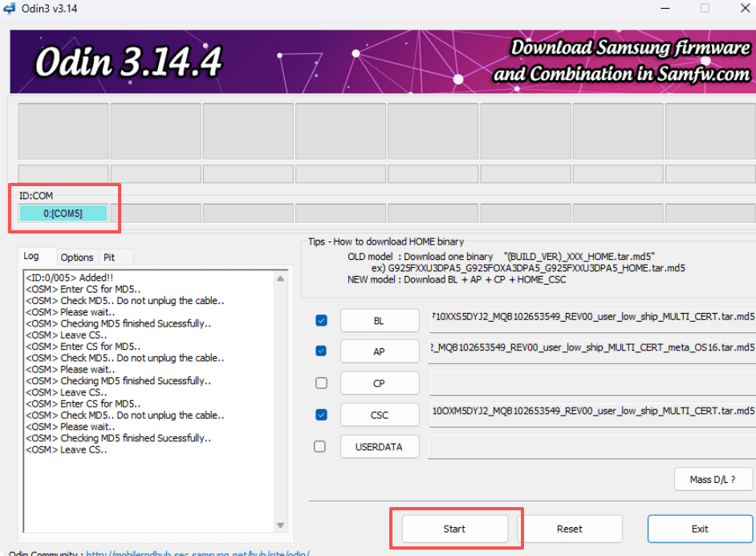756x556 pixels.
Task: Click the empty USERDATA file path field
Action: click(x=592, y=447)
